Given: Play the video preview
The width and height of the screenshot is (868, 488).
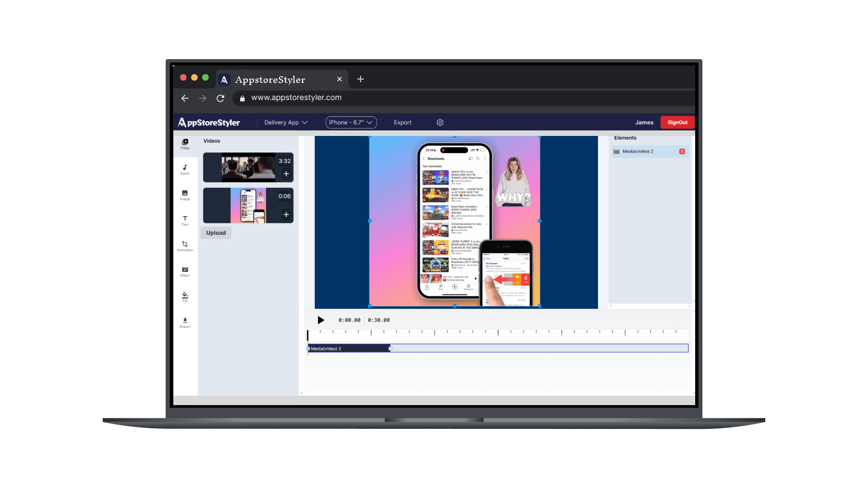Looking at the screenshot, I should [x=321, y=320].
